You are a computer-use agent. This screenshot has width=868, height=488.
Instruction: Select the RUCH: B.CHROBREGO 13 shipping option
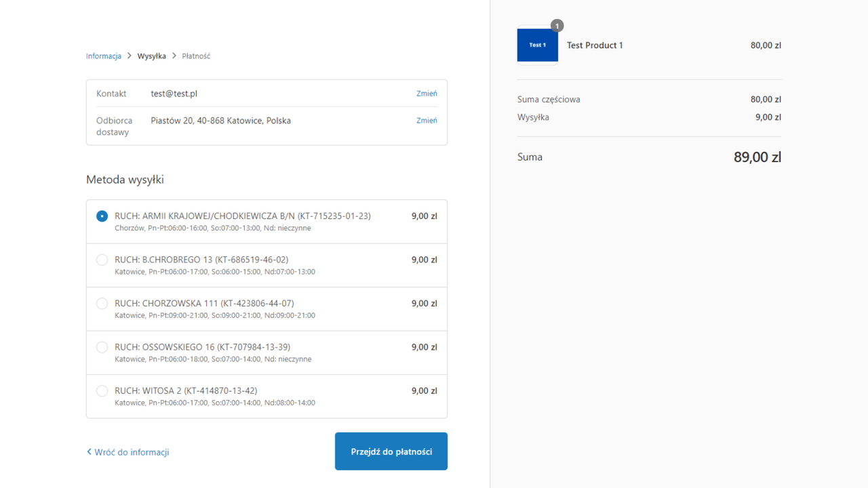102,260
